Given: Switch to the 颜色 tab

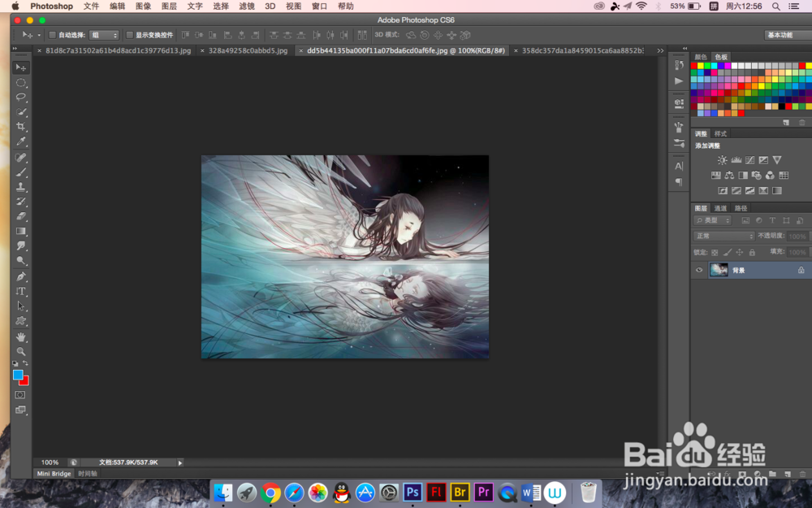Looking at the screenshot, I should [701, 57].
